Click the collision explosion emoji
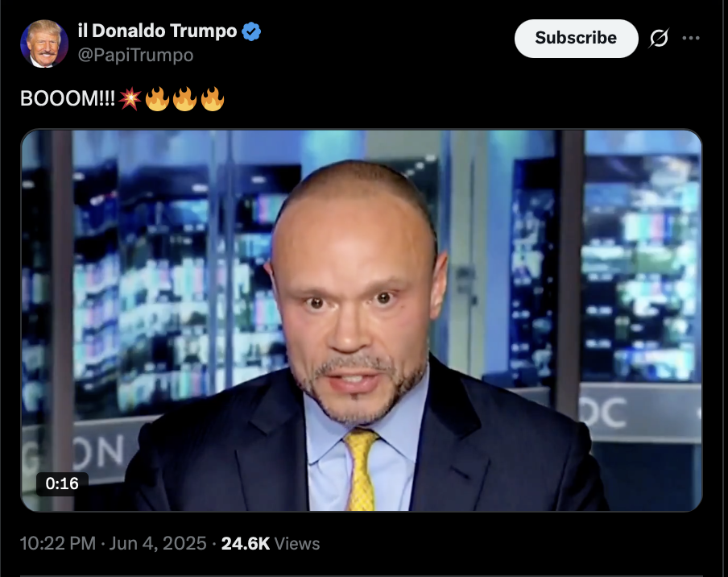This screenshot has width=728, height=577. click(130, 98)
